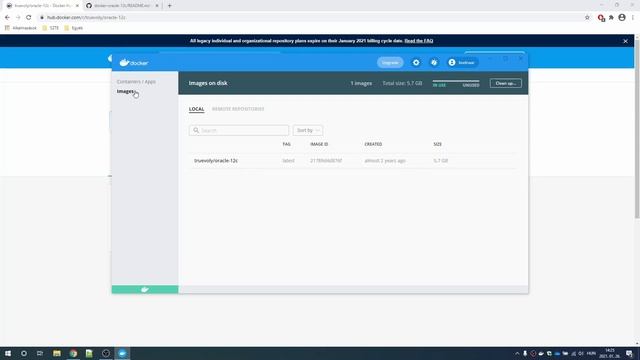Image resolution: width=640 pixels, height=360 pixels.
Task: Click the image ID value in row
Action: click(326, 161)
